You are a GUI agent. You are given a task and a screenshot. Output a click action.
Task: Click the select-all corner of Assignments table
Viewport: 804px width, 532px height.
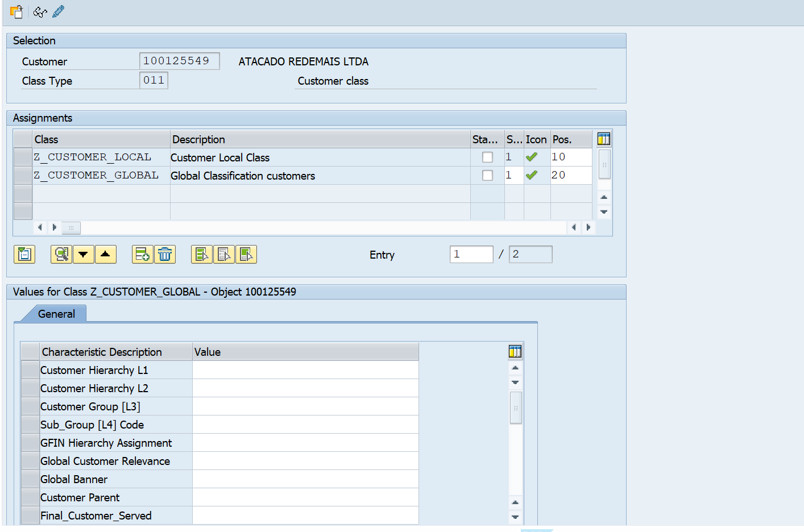23,139
